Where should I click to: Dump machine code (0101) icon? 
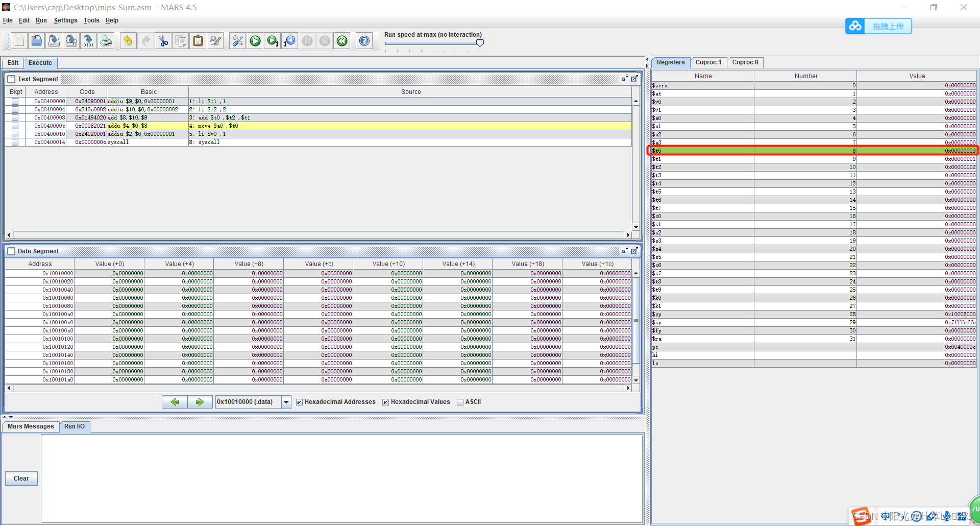pyautogui.click(x=88, y=41)
